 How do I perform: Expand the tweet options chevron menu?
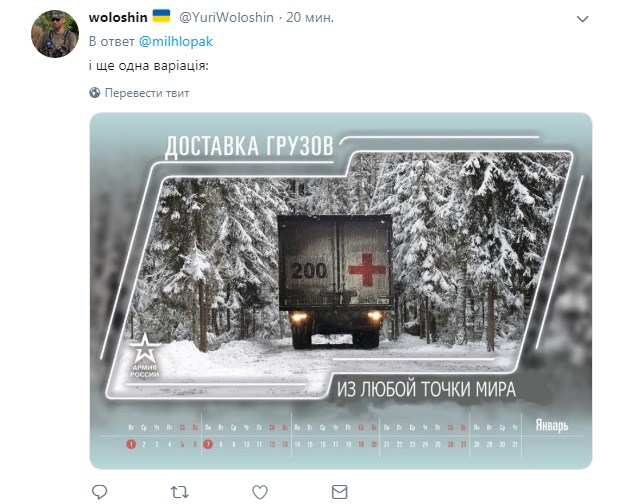(x=583, y=19)
